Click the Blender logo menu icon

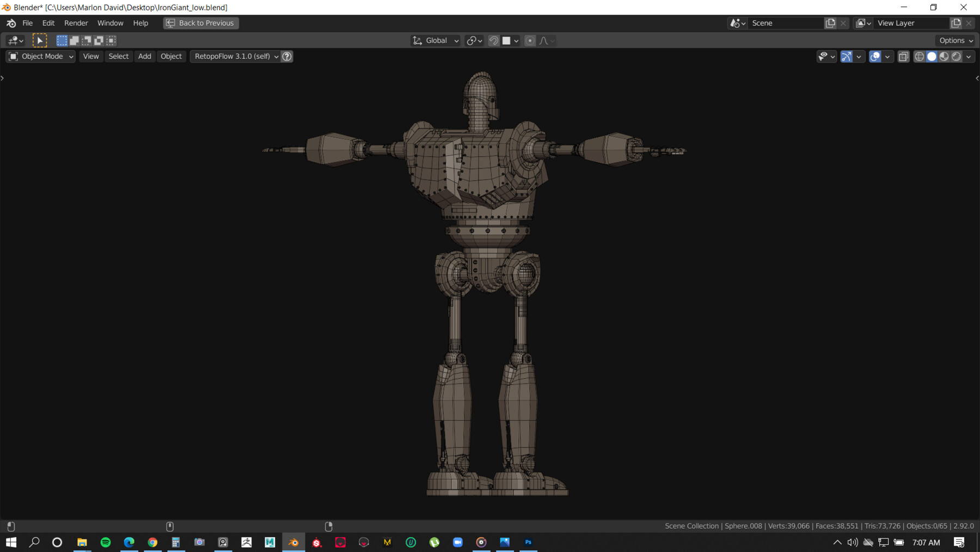click(11, 23)
